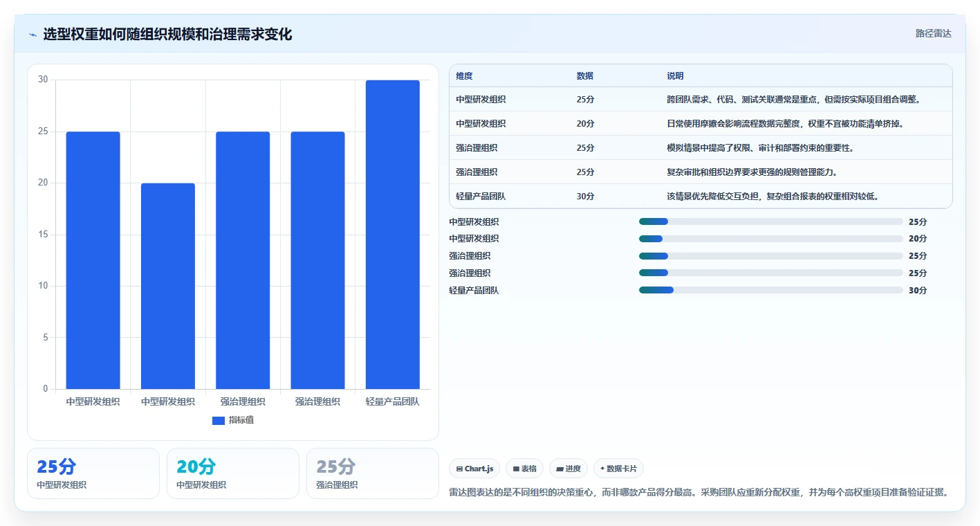Click y-axis value 30

(x=43, y=80)
